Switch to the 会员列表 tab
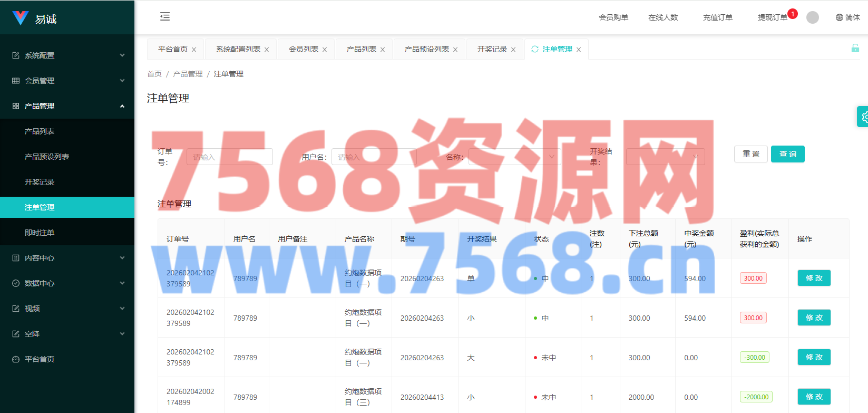This screenshot has height=413, width=868. (303, 49)
